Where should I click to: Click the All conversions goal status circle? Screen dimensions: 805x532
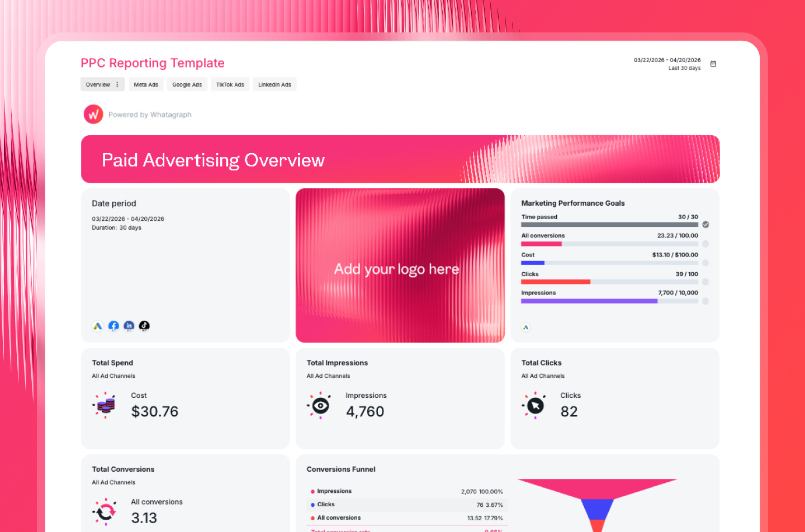pyautogui.click(x=705, y=244)
